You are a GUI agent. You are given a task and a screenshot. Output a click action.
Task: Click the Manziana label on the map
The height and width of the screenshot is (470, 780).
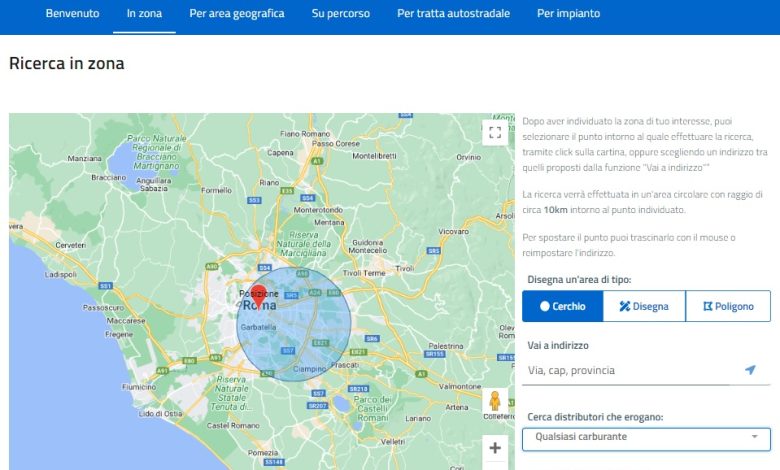85,158
